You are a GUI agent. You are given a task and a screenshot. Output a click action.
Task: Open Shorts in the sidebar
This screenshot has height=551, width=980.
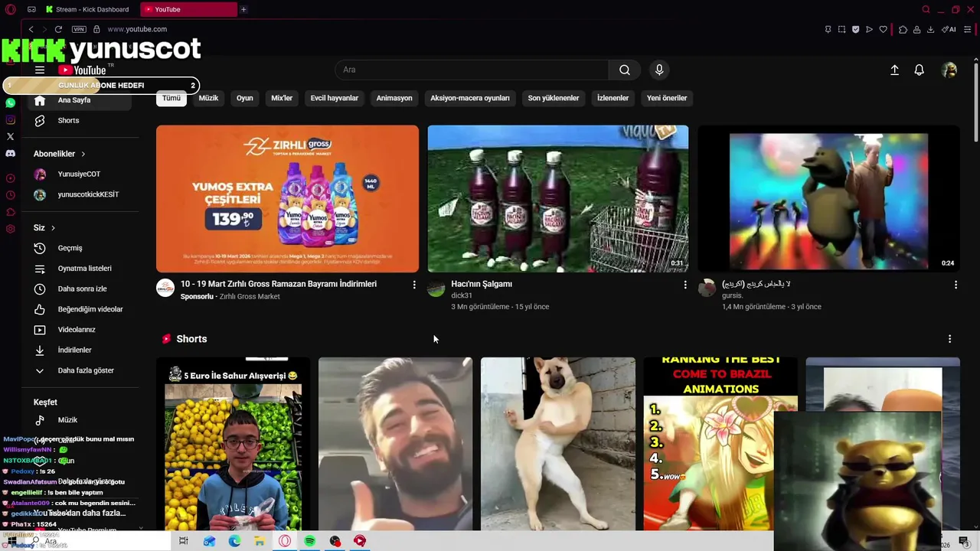click(x=80, y=120)
